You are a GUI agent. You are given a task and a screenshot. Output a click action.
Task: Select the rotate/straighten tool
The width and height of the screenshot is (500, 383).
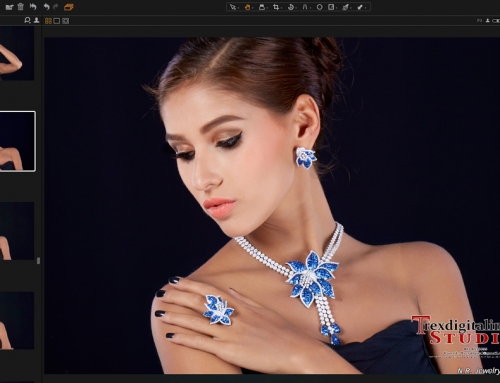click(290, 7)
